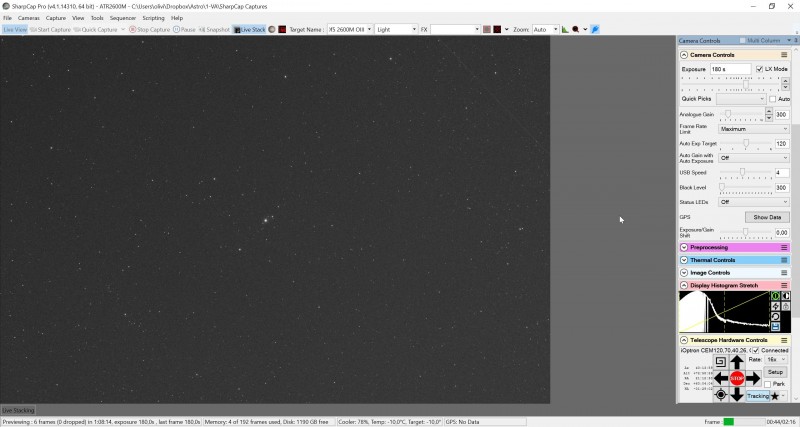
Task: Open the Tools menu
Action: (x=97, y=18)
